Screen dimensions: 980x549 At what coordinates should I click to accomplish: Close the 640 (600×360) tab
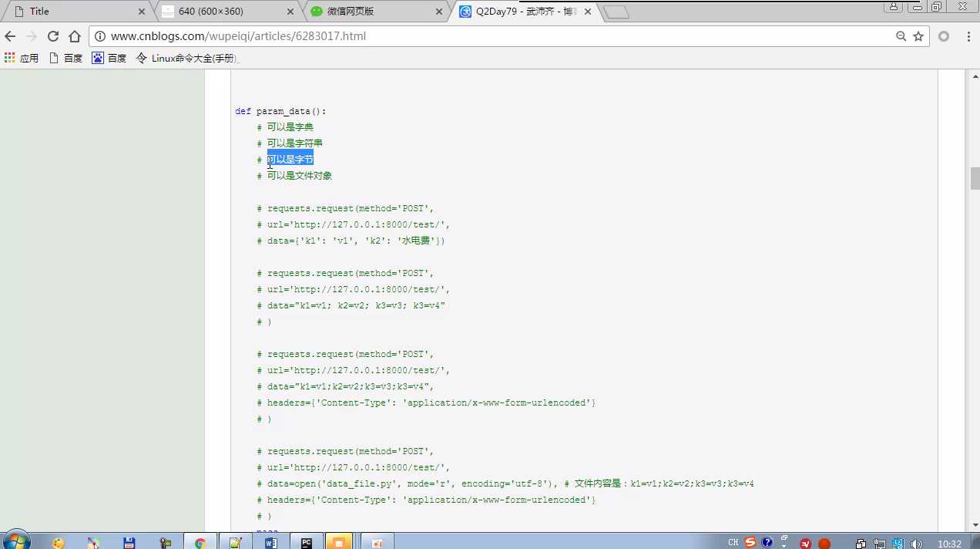tap(290, 12)
